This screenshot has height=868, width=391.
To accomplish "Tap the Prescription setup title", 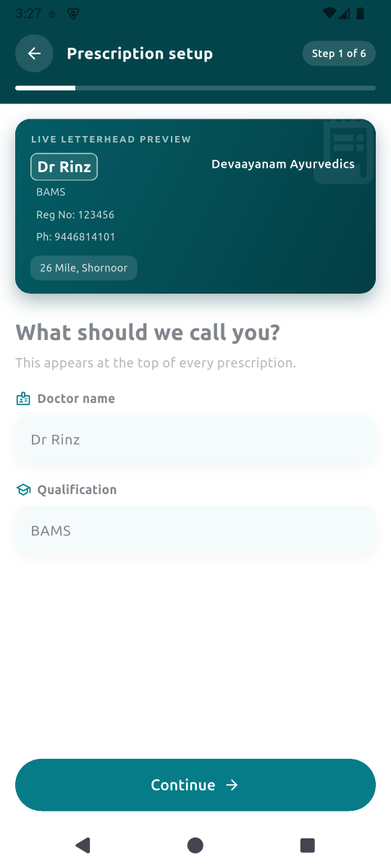I will [140, 54].
